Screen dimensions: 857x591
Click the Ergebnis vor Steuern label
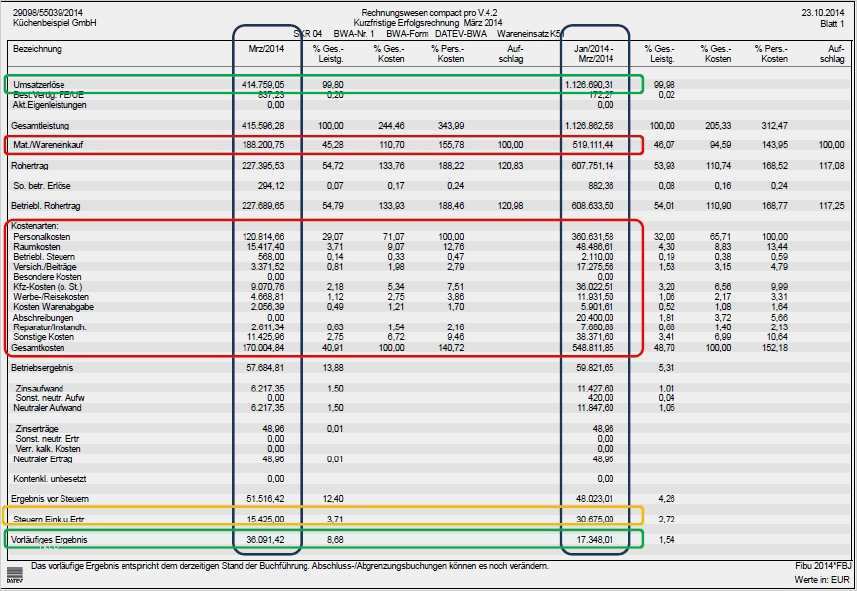coord(50,498)
